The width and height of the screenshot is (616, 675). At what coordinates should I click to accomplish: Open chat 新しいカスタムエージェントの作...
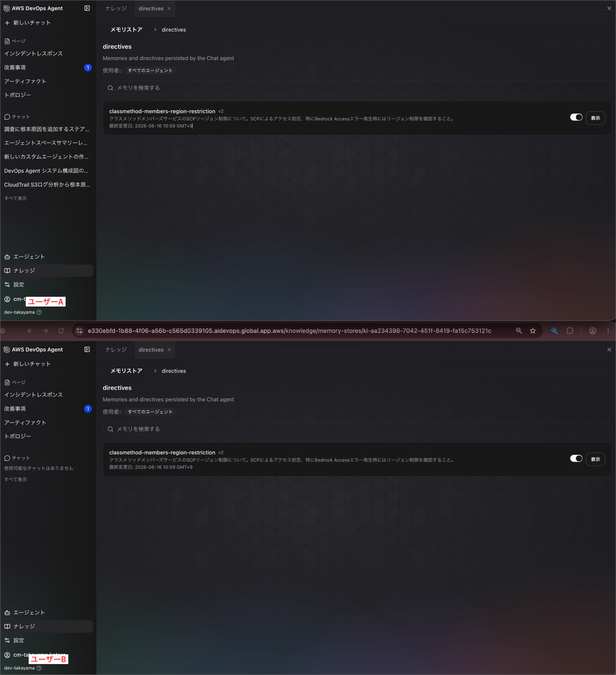(46, 157)
